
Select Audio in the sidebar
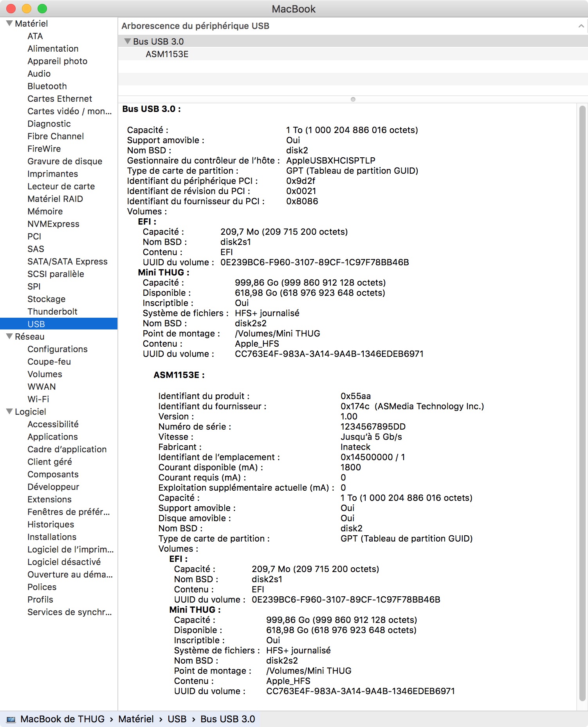pyautogui.click(x=39, y=74)
